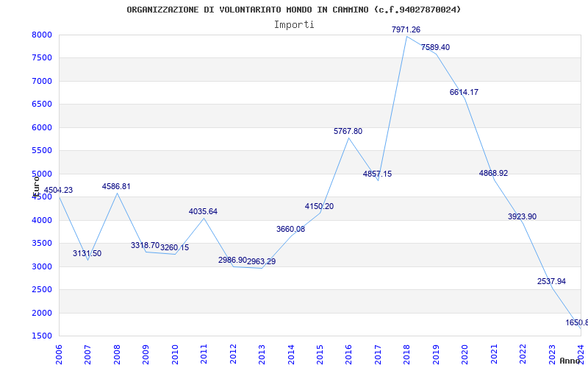Click the x-axis year 2018

point(407,353)
